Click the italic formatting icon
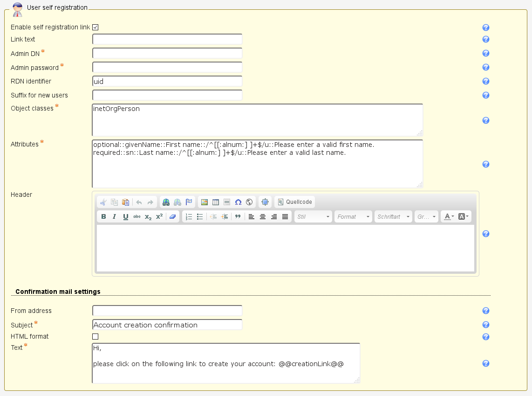532x396 pixels. tap(115, 216)
